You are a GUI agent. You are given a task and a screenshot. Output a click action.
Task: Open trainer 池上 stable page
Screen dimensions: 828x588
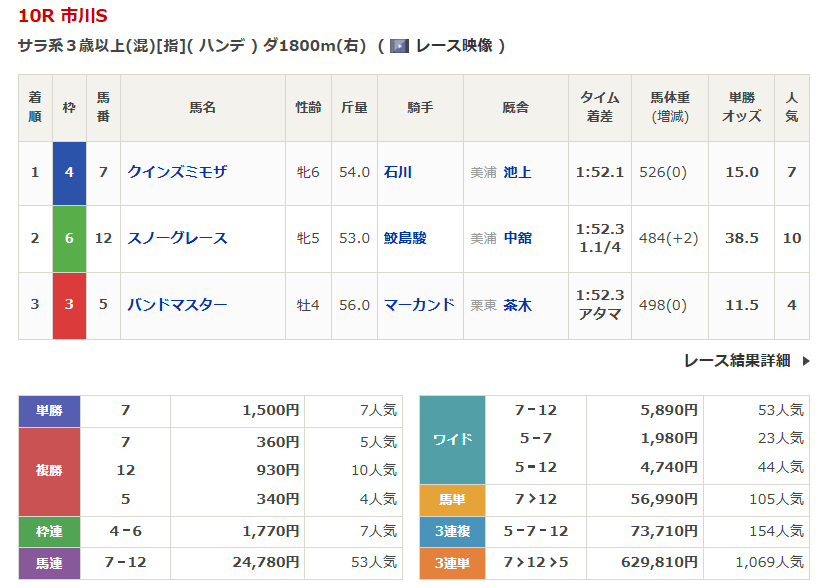pos(517,172)
